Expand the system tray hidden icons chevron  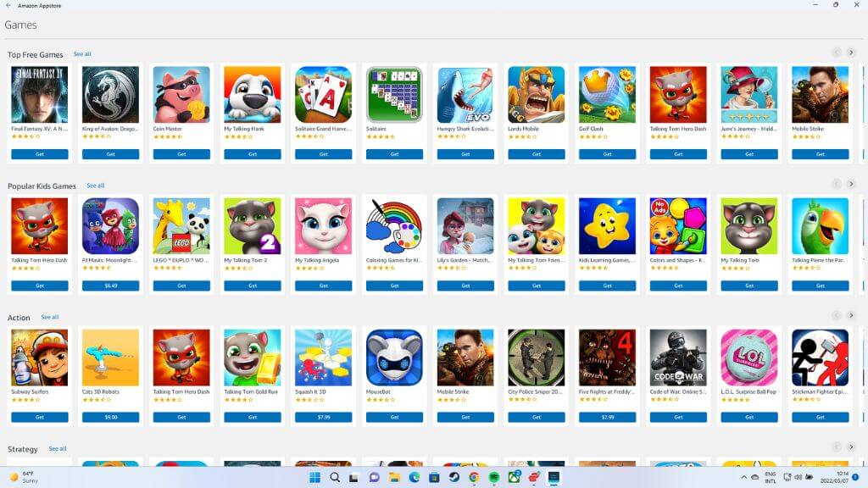(x=743, y=477)
